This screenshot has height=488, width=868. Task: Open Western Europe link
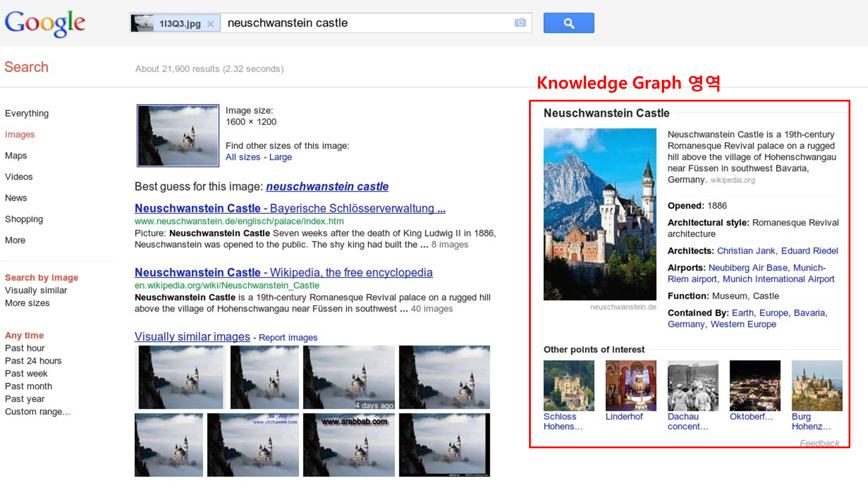coord(743,325)
